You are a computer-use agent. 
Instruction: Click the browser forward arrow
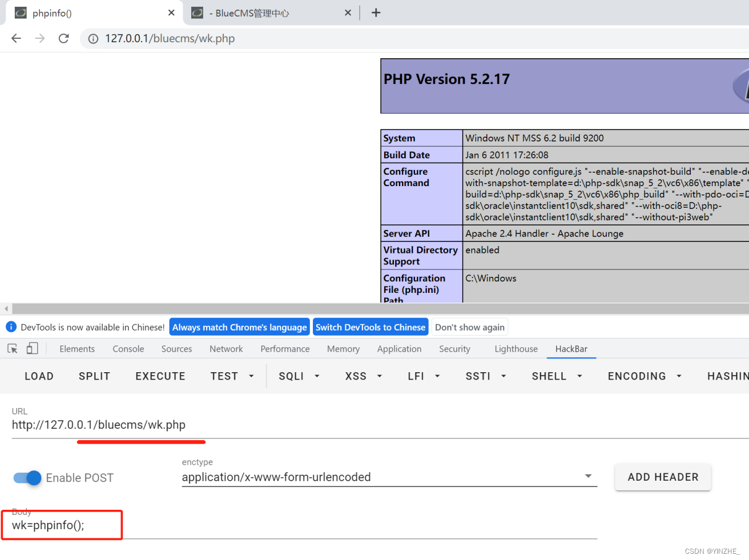pos(40,38)
